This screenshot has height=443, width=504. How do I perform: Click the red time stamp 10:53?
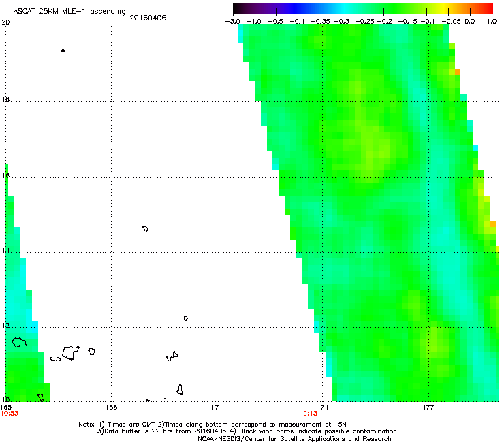[10, 414]
